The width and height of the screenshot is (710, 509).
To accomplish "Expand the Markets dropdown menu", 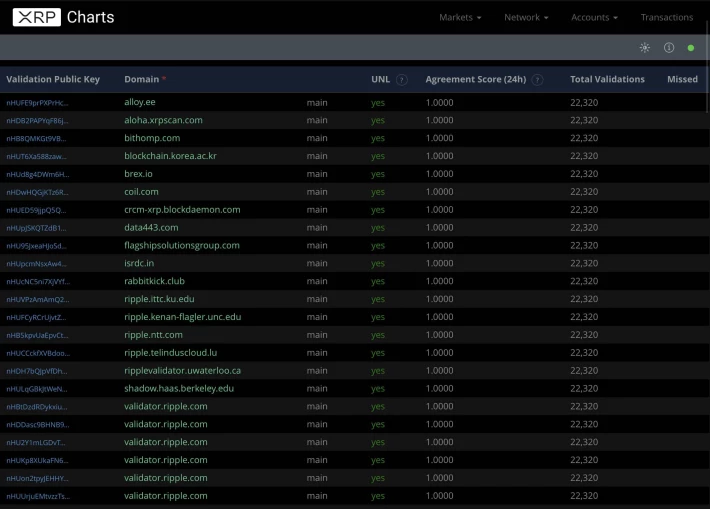I will [460, 17].
